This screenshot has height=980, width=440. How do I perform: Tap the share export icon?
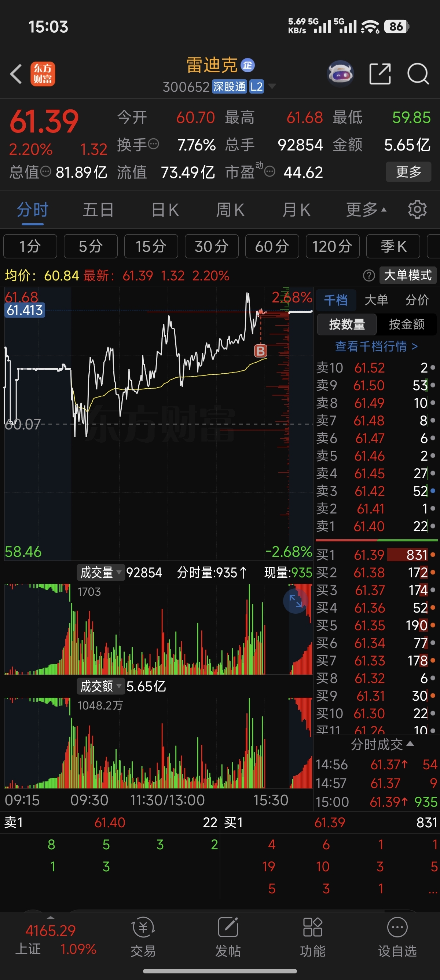(380, 73)
